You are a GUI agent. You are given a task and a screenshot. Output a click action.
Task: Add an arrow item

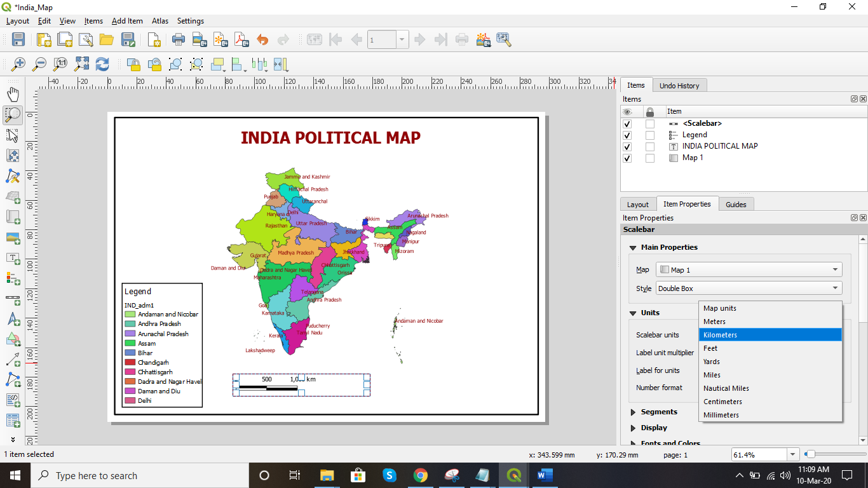pyautogui.click(x=13, y=359)
